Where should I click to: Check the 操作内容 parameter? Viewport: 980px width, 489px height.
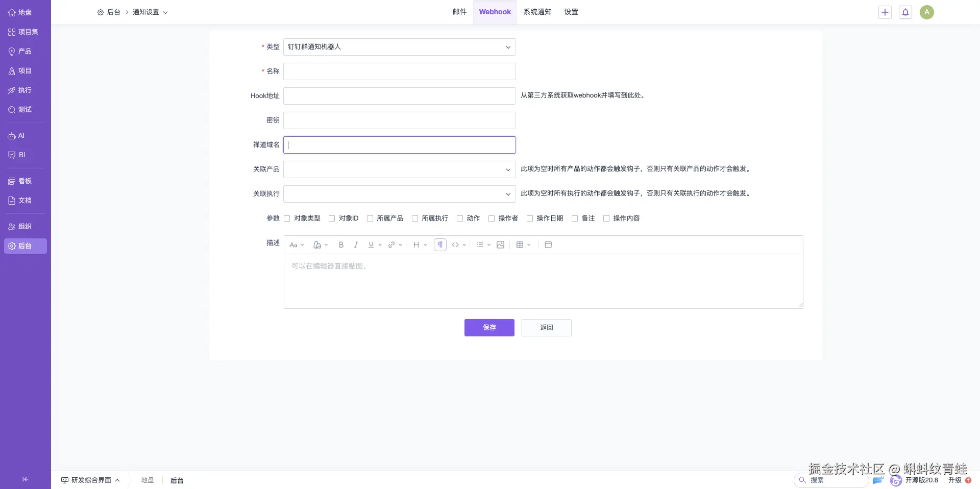click(x=606, y=218)
